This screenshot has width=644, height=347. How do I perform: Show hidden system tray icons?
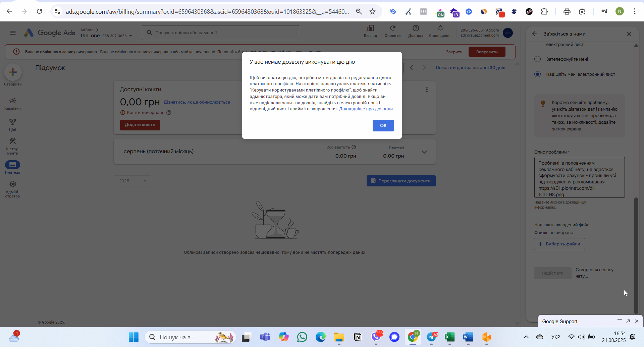point(526,337)
